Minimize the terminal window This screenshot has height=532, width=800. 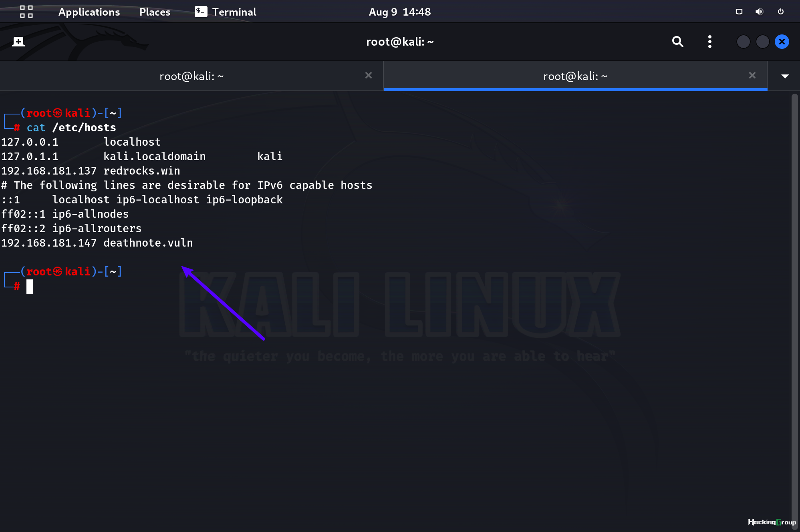click(x=743, y=42)
